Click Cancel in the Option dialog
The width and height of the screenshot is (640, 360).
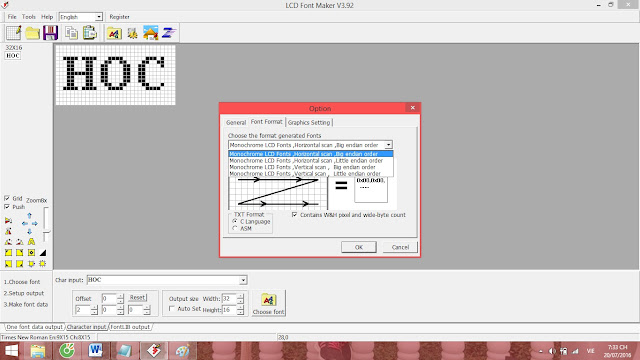point(400,247)
